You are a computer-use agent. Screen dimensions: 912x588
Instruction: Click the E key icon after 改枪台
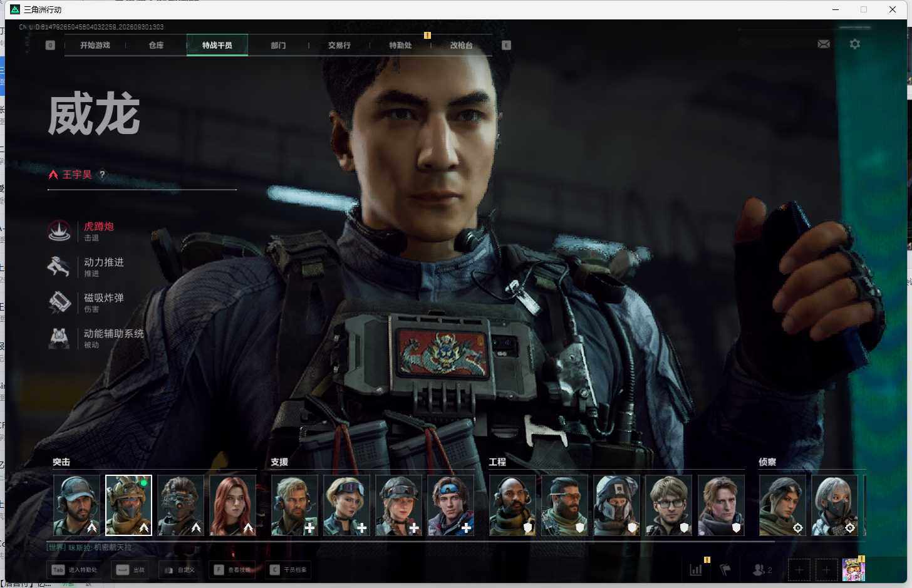(x=506, y=45)
